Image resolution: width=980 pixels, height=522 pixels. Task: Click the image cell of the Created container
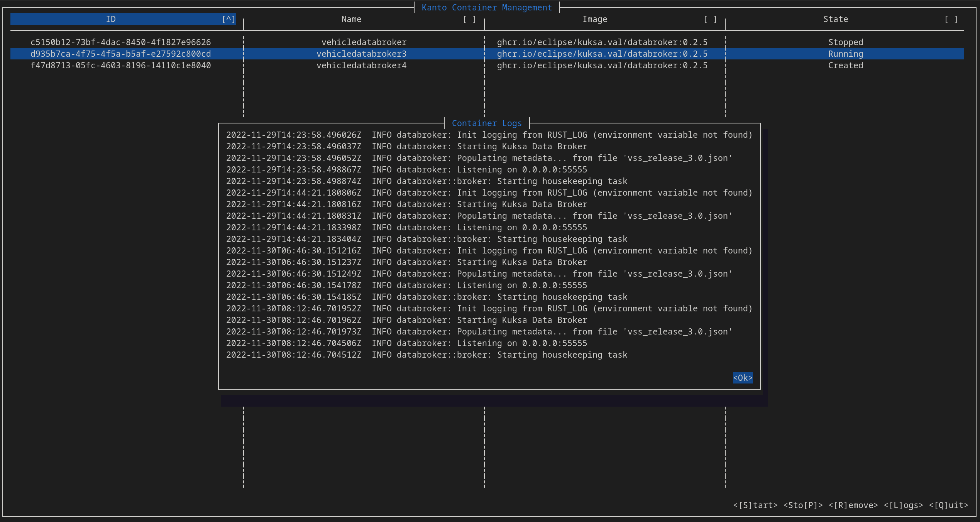(x=603, y=65)
